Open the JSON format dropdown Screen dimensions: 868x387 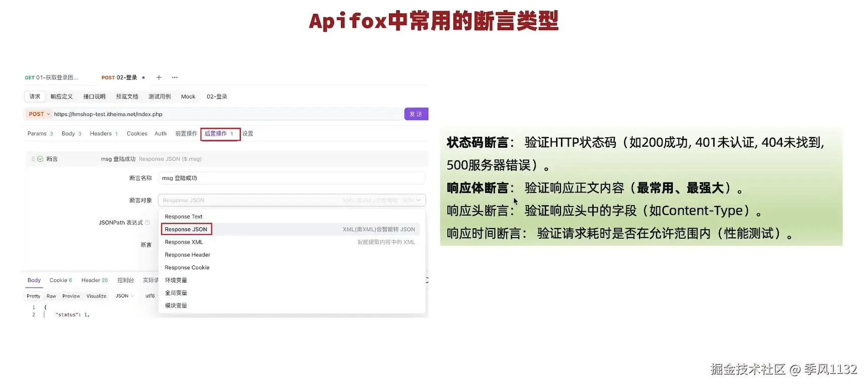click(125, 296)
